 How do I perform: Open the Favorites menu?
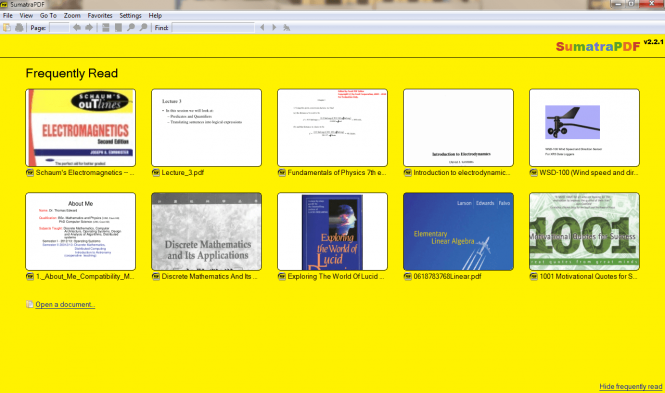100,15
